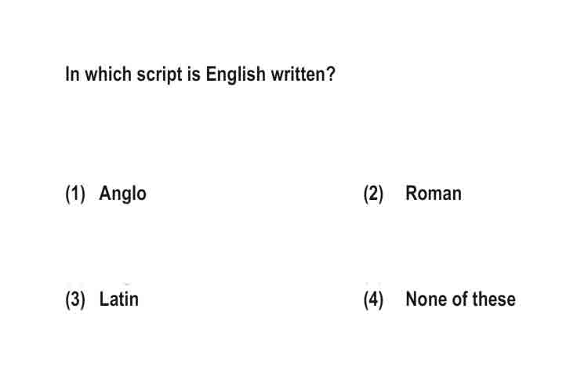This screenshot has width=588, height=392.
Task: Click the word of in option four
Action: point(460,299)
